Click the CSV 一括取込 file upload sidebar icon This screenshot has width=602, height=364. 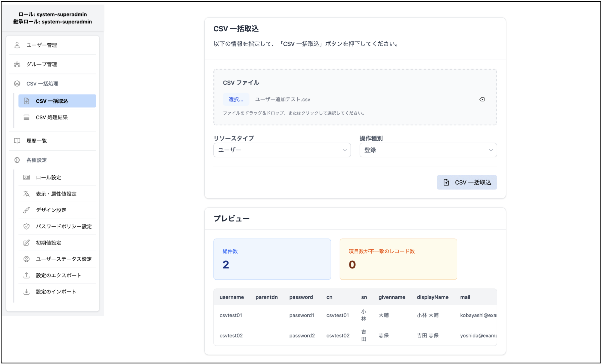pyautogui.click(x=26, y=101)
